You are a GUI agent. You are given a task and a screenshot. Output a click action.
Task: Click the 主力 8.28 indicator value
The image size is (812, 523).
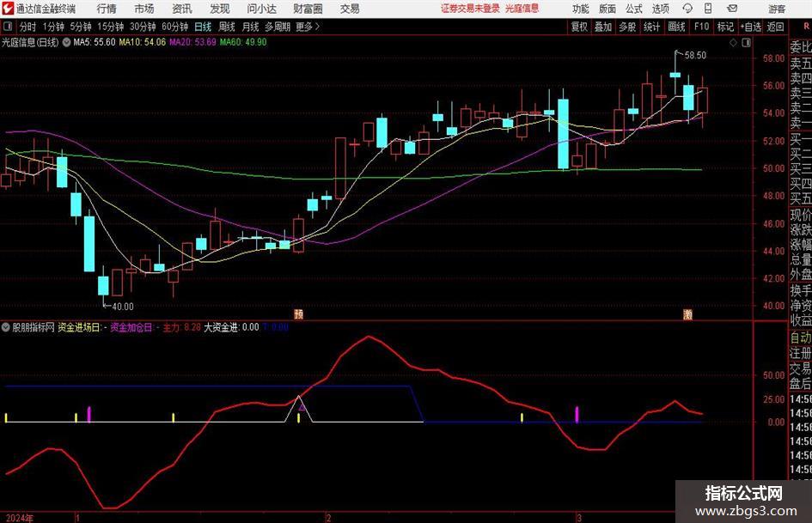tap(181, 327)
